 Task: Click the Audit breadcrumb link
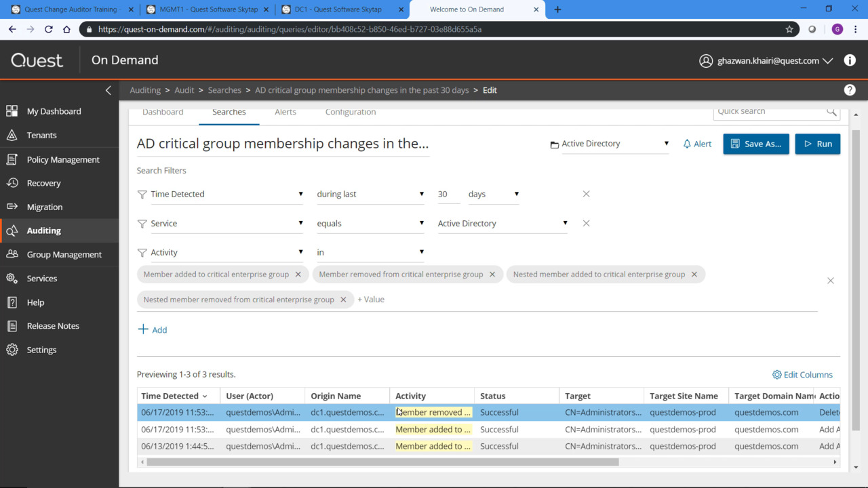tap(184, 90)
